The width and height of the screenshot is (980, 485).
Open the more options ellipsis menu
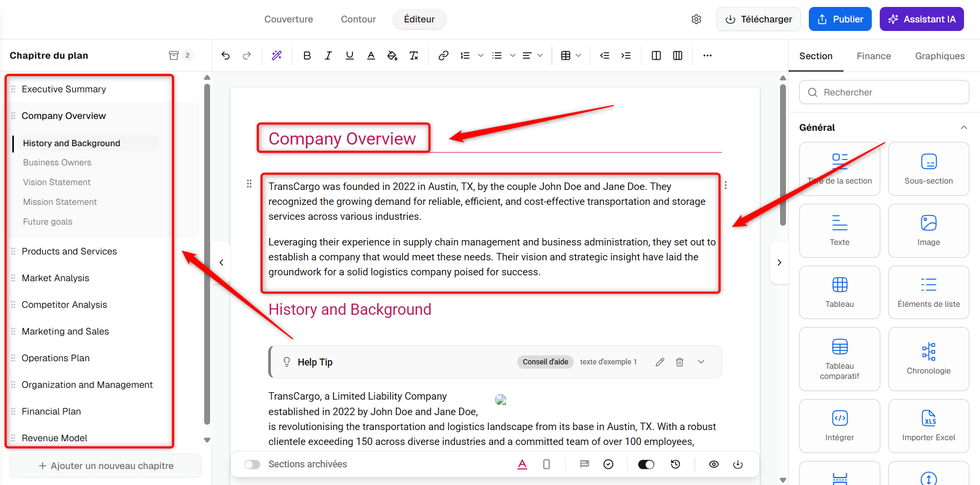coord(708,55)
